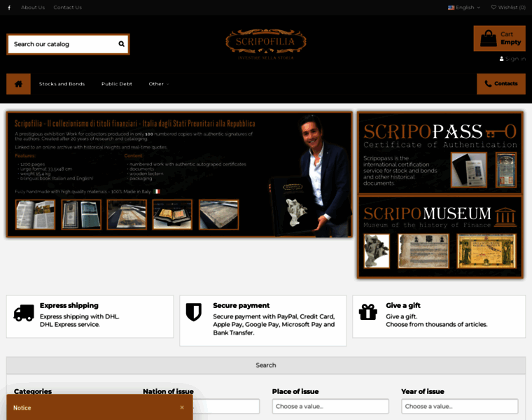Click the Give a gift present icon
This screenshot has width=532, height=420.
point(367,311)
